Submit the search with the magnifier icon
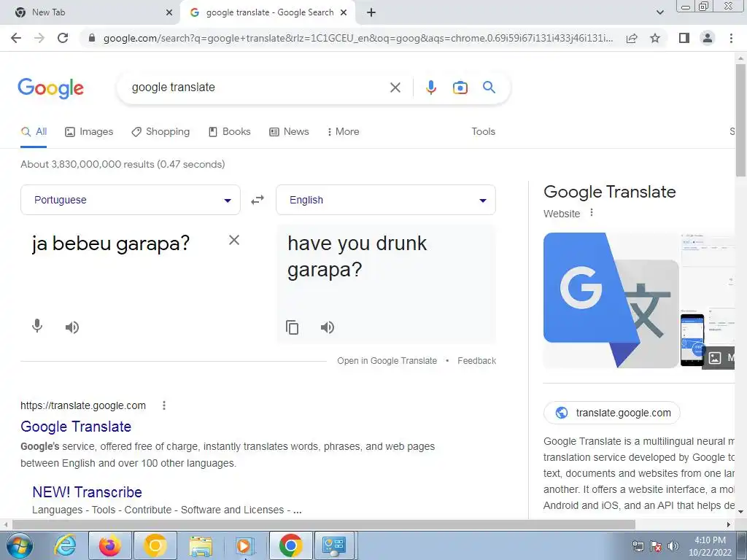Viewport: 747px width, 560px height. 489,87
